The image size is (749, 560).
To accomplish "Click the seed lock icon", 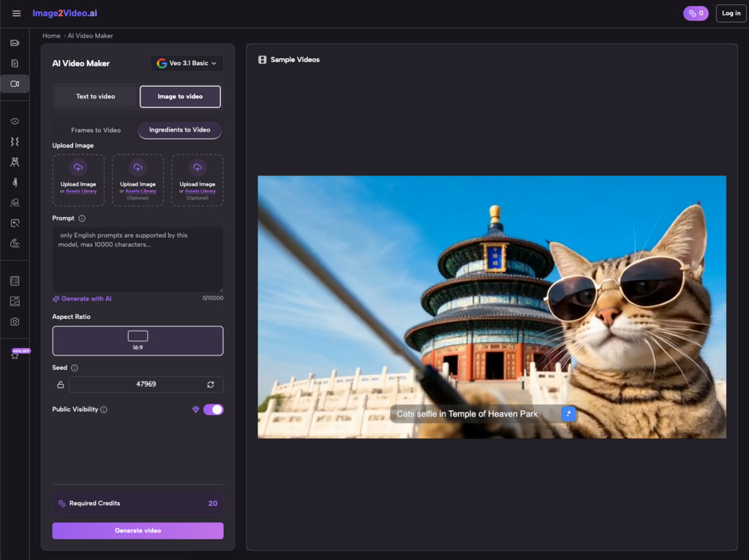I will (61, 385).
